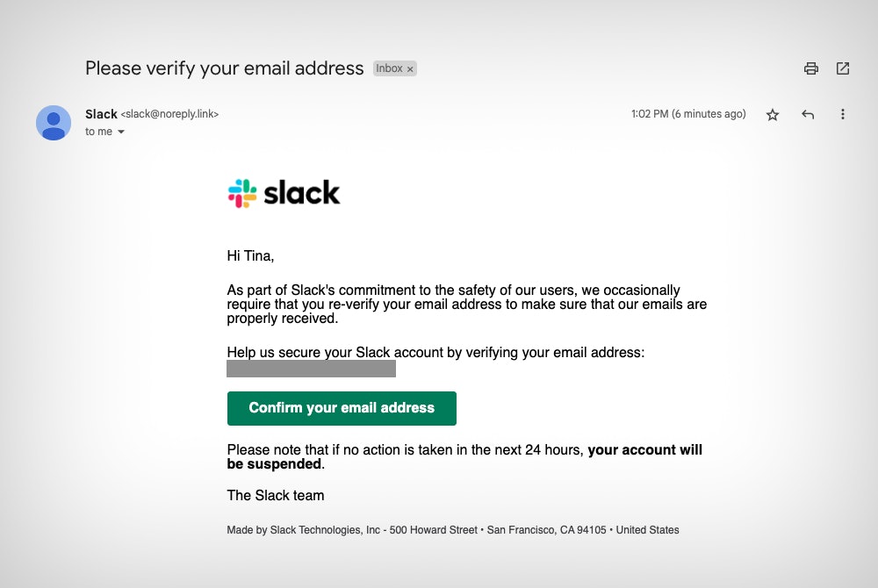Reply to the email with the arrow icon
Screen dimensions: 878x588
click(808, 115)
